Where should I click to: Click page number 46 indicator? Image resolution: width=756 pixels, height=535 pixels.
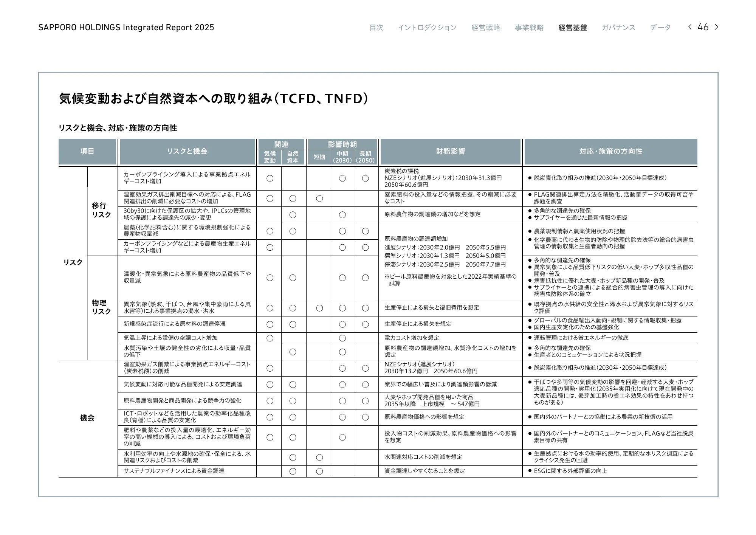click(x=703, y=27)
